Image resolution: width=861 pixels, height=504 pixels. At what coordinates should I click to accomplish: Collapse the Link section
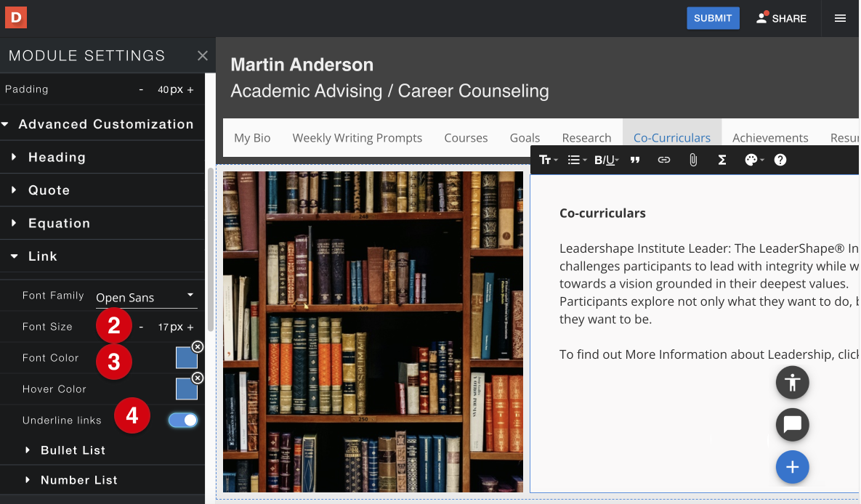tap(102, 256)
